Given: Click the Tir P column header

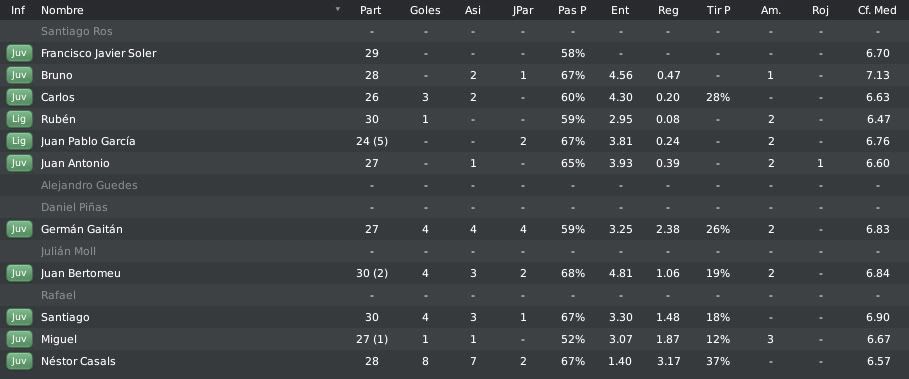Looking at the screenshot, I should pyautogui.click(x=718, y=10).
